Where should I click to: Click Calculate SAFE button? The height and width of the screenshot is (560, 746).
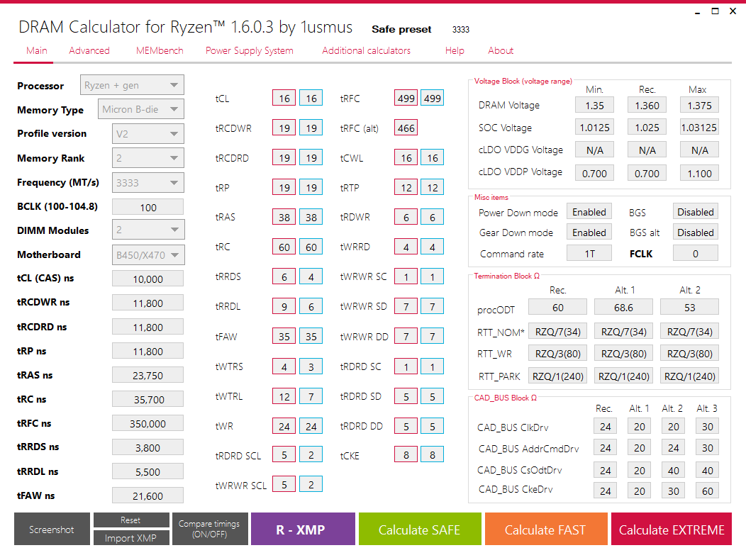tap(420, 529)
